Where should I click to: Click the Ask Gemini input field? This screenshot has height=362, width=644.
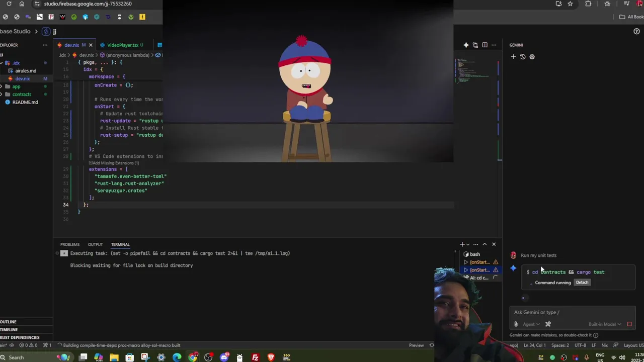point(573,312)
